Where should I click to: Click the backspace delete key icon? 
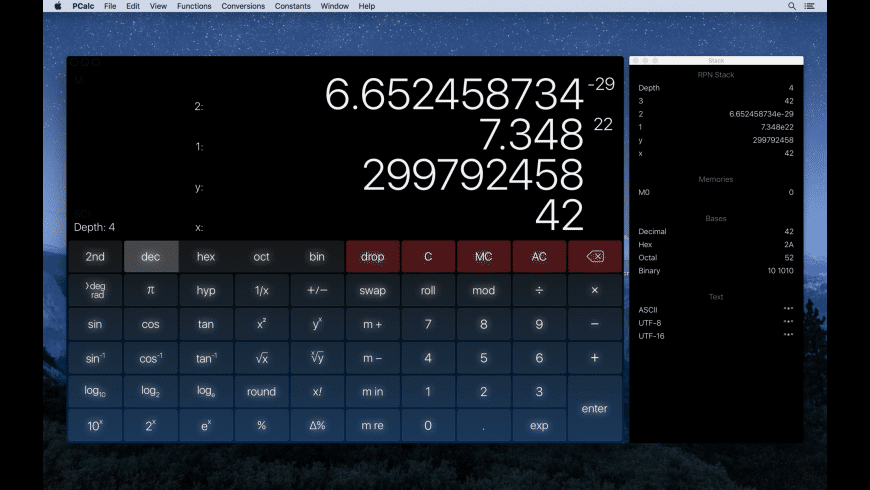(x=595, y=256)
